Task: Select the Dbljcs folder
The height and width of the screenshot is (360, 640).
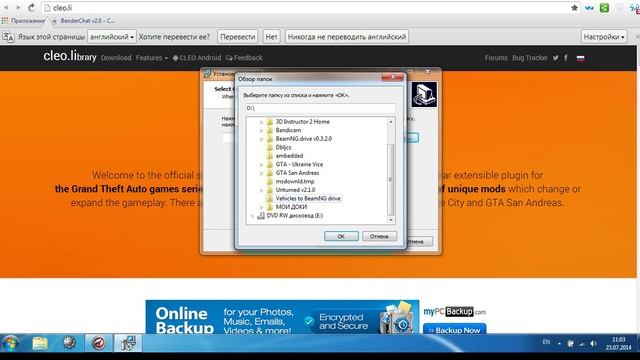Action: point(283,147)
